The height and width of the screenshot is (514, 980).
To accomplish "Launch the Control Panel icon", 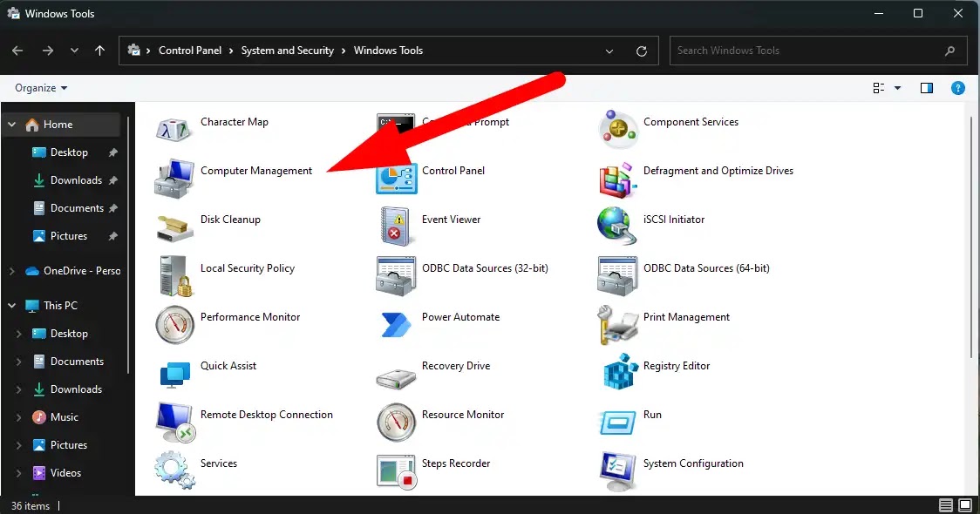I will [396, 178].
